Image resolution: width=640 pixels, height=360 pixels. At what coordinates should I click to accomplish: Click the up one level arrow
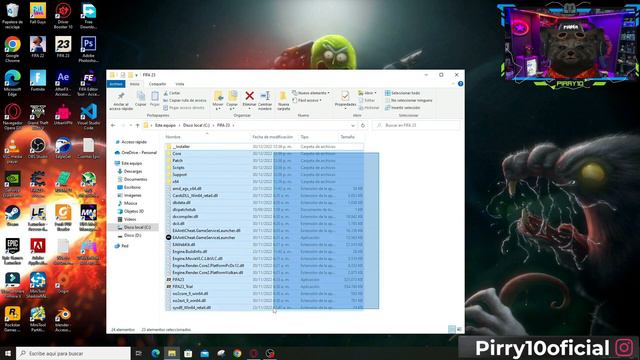point(138,125)
